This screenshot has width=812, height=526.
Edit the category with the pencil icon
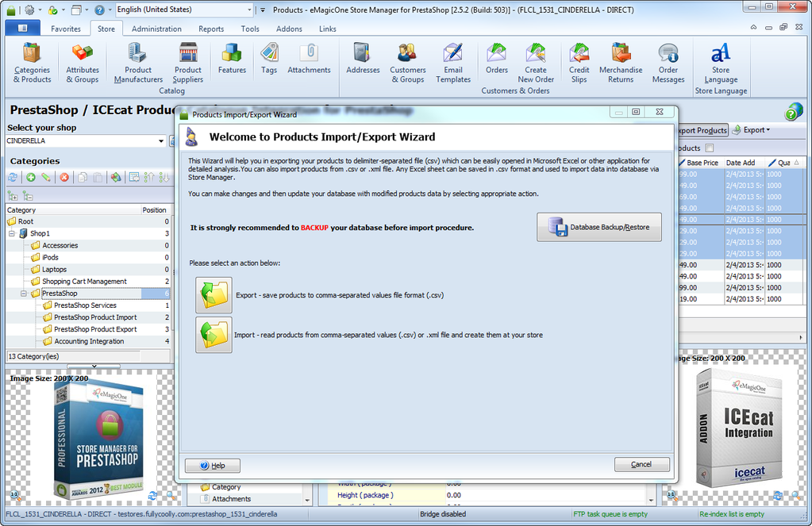46,178
